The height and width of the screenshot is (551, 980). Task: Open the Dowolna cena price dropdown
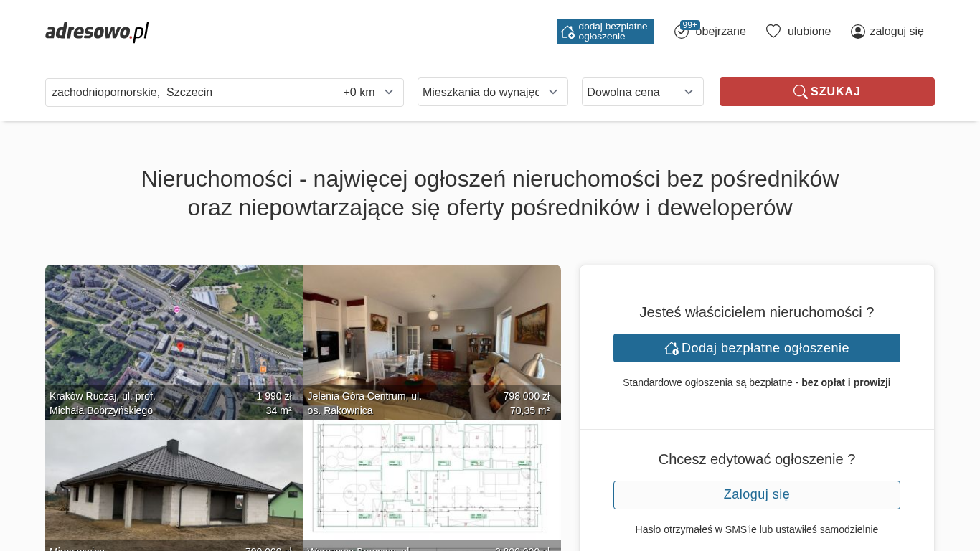(642, 92)
